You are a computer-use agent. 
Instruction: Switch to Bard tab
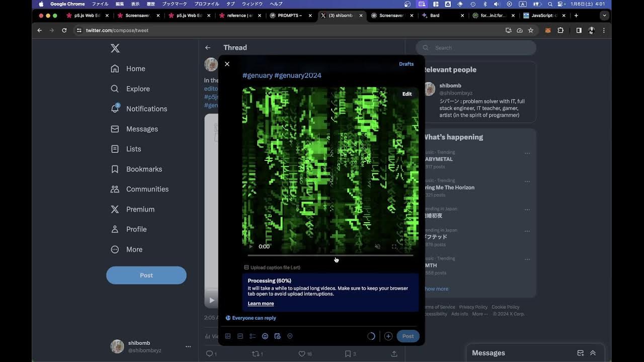click(443, 16)
